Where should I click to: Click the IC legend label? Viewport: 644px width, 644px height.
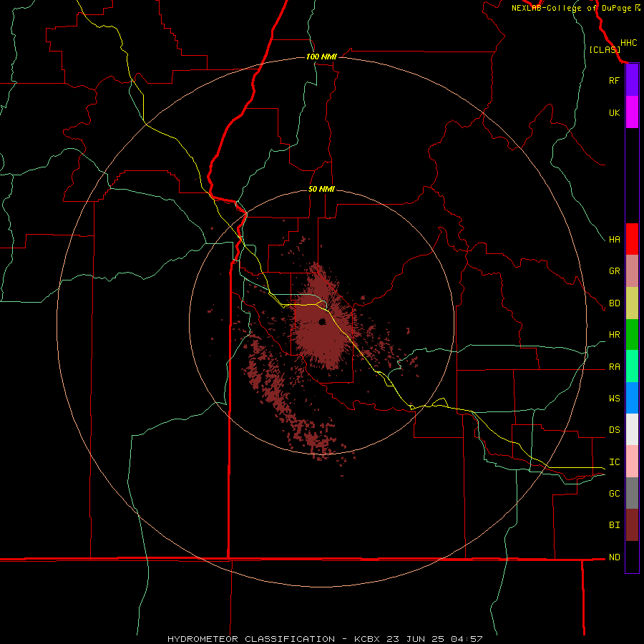coord(614,462)
